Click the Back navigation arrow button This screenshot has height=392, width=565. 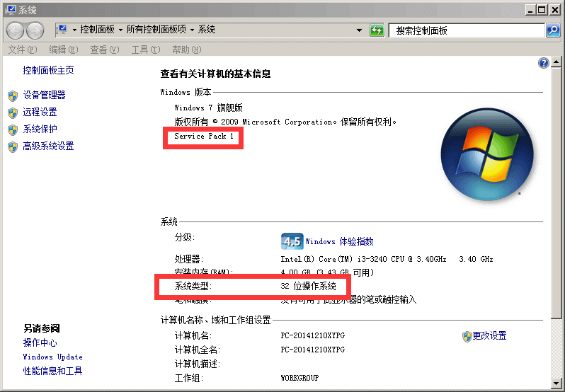click(16, 30)
